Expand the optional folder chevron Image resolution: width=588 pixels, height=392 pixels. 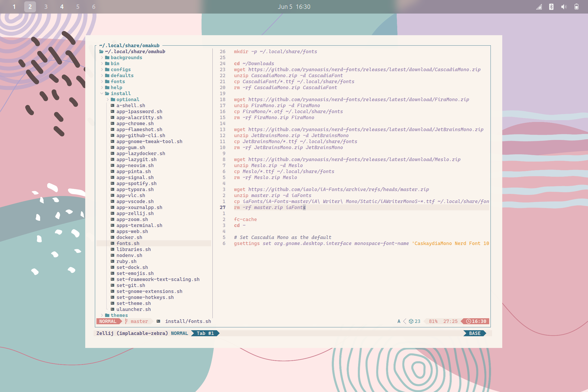(107, 99)
